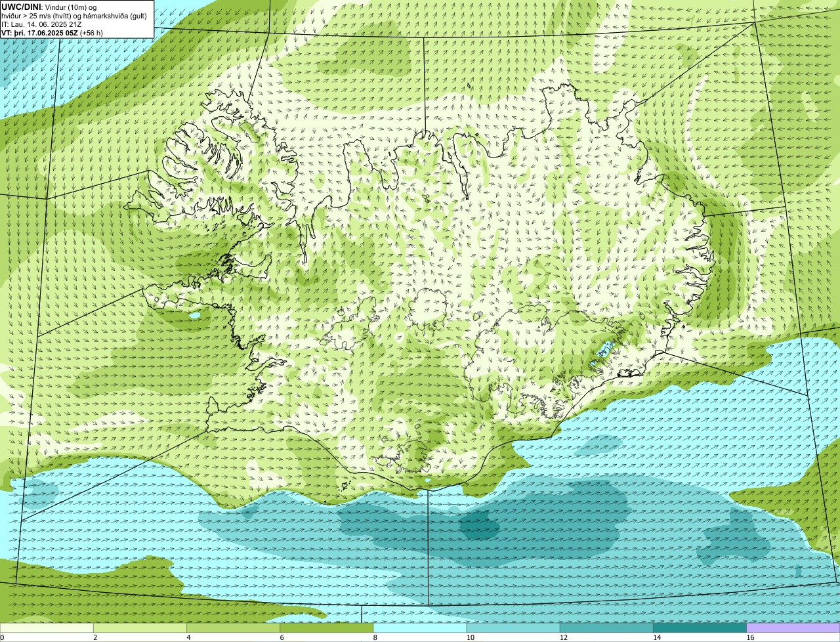Click legend scale label '0'
The height and width of the screenshot is (642, 840).
[x=2, y=637]
